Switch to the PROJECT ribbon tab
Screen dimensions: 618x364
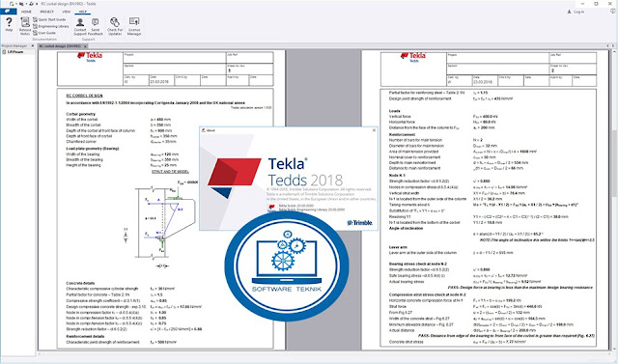coord(47,12)
